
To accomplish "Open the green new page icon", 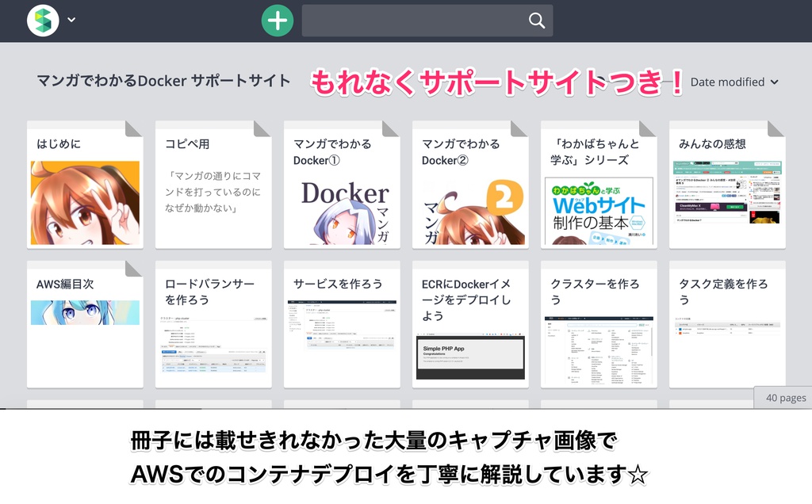I will [x=276, y=20].
